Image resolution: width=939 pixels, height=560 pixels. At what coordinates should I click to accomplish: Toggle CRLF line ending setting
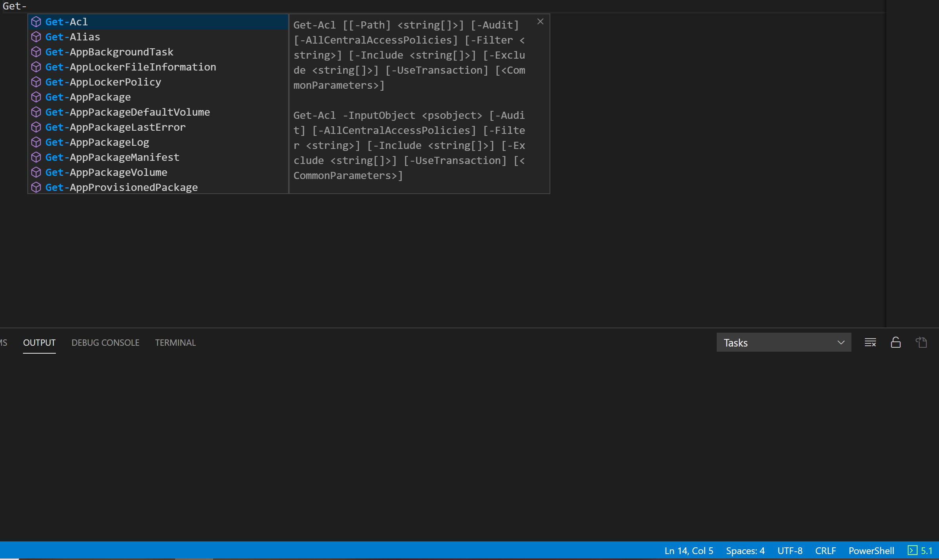tap(825, 550)
